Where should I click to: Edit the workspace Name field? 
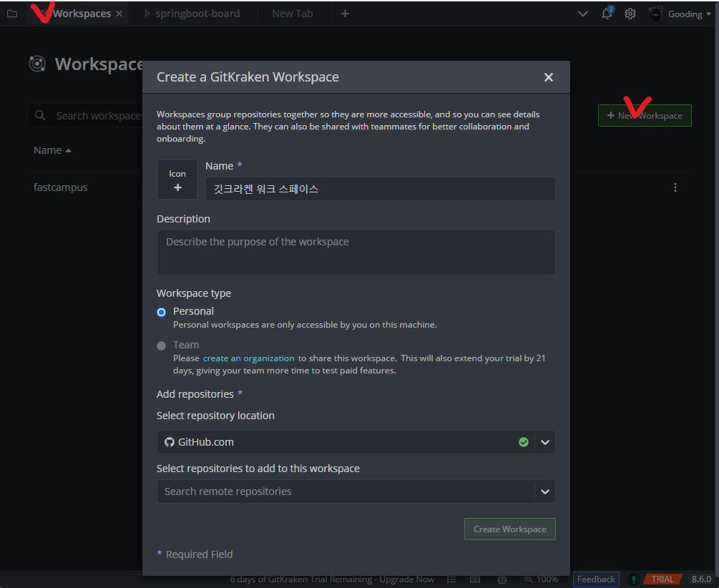380,189
